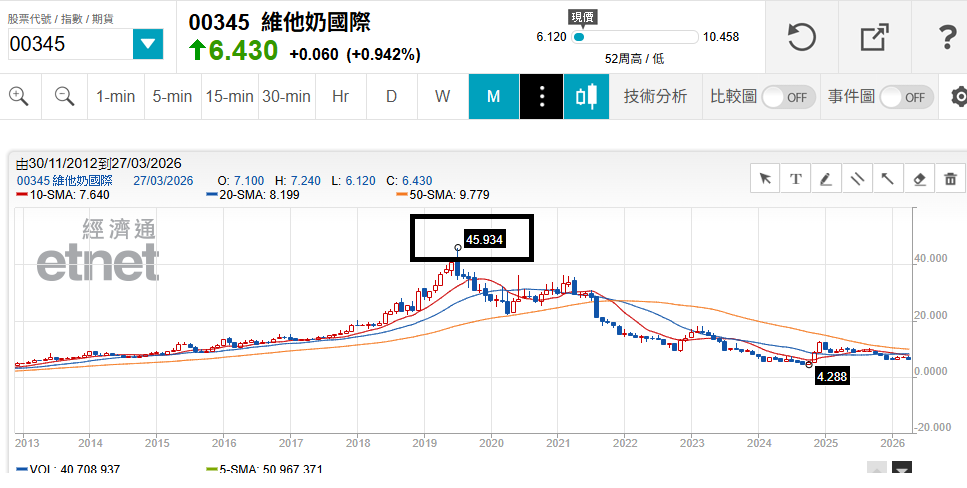Viewport: 967px width, 488px height.
Task: Select the M monthly interval tab
Action: [x=493, y=97]
